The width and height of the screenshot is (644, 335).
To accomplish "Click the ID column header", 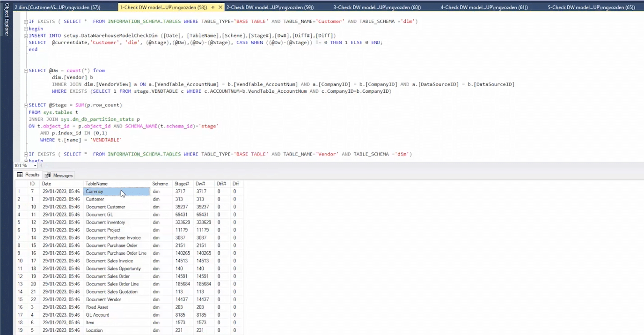I will pos(34,184).
